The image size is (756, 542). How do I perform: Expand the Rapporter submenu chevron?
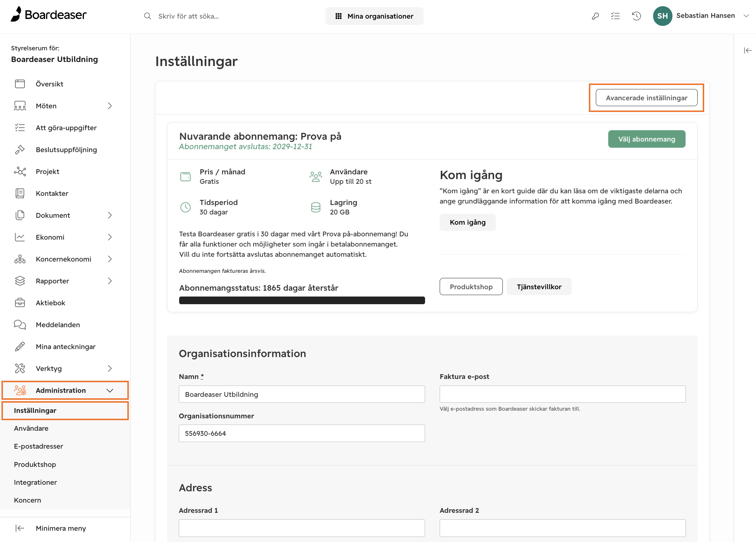[110, 281]
